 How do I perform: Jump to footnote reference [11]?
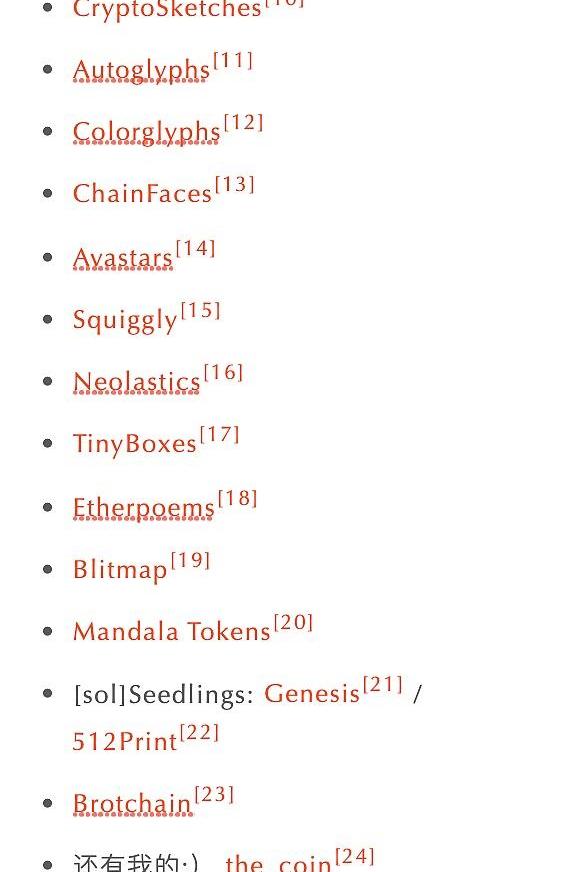click(x=233, y=60)
